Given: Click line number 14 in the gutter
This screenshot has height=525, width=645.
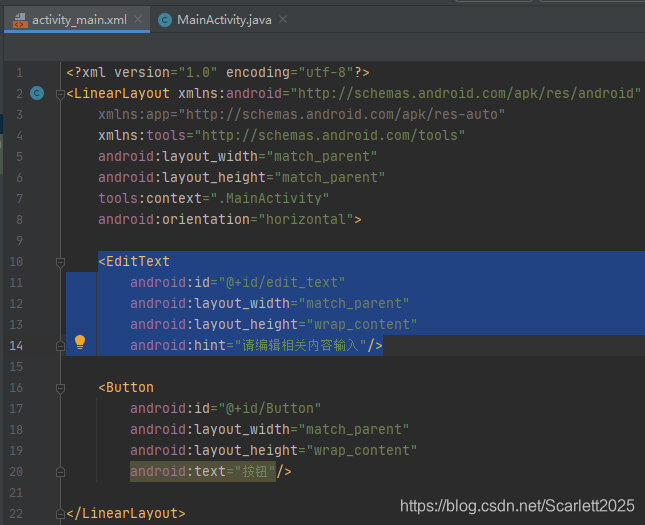Looking at the screenshot, I should [16, 345].
